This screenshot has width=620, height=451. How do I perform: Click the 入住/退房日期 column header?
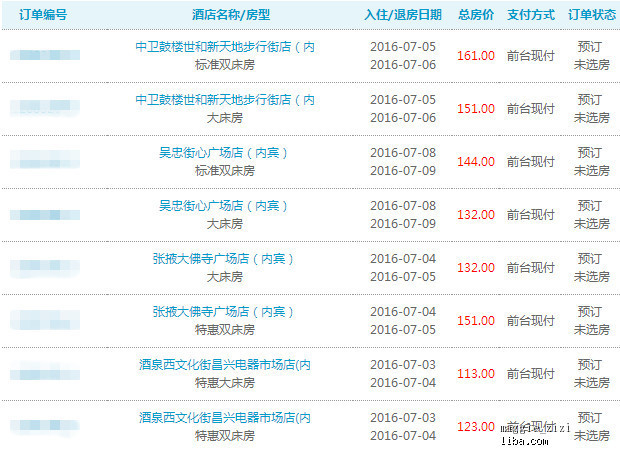click(x=402, y=15)
